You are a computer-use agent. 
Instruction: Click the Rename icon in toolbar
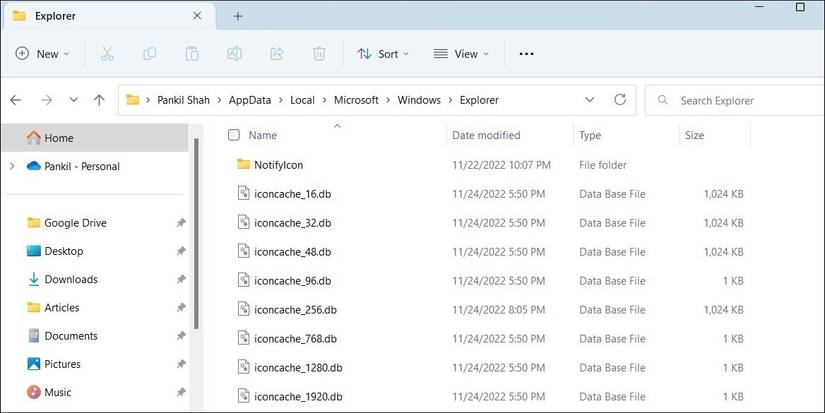coord(234,54)
